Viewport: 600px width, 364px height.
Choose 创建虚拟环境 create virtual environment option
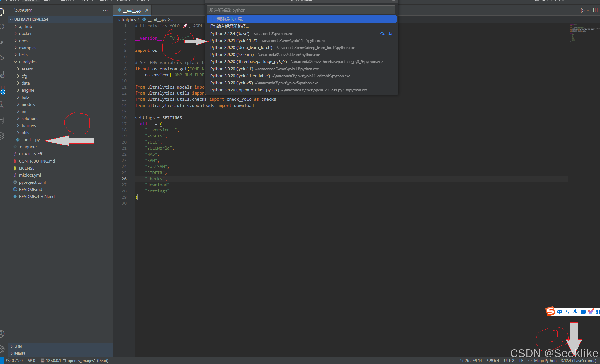tap(301, 19)
